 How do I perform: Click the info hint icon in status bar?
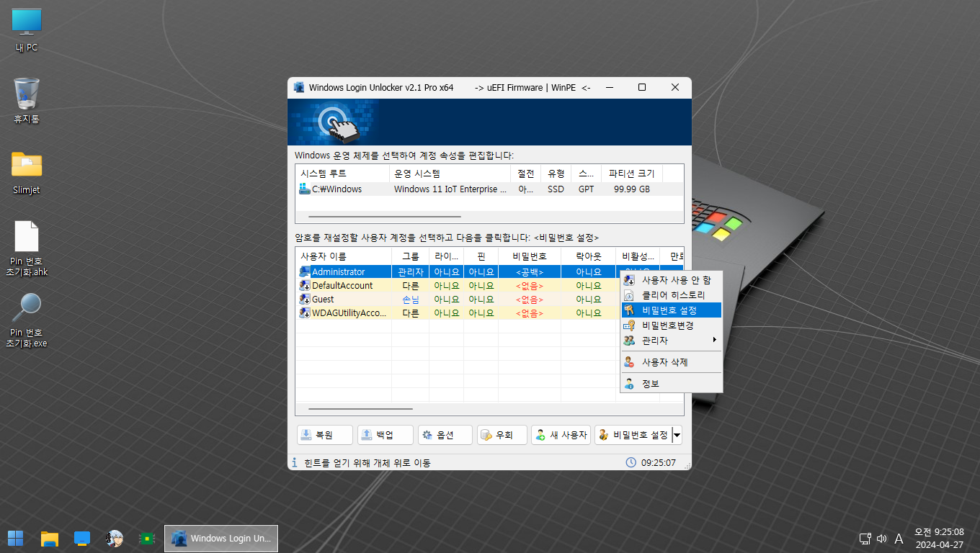click(x=294, y=462)
